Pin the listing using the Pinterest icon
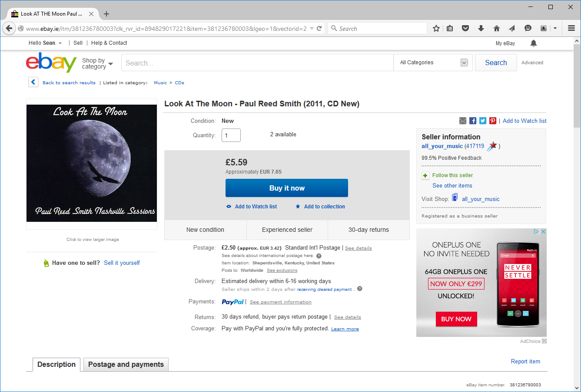The image size is (581, 392). 493,121
